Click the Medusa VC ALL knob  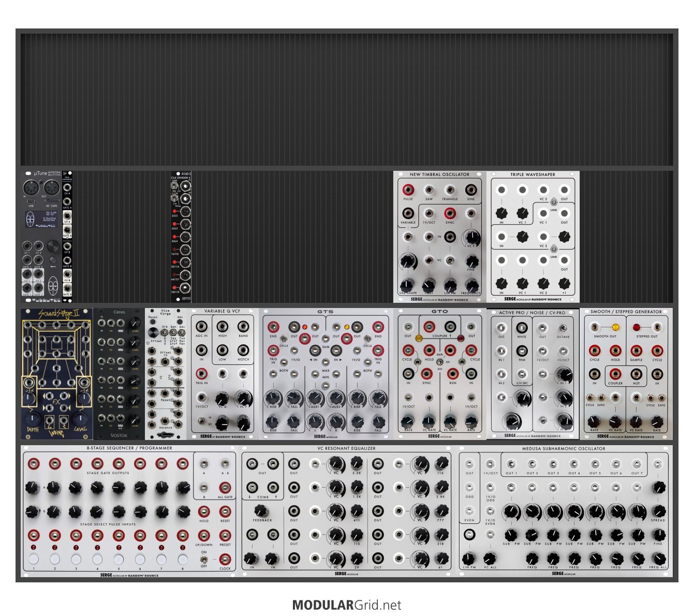pos(490,558)
